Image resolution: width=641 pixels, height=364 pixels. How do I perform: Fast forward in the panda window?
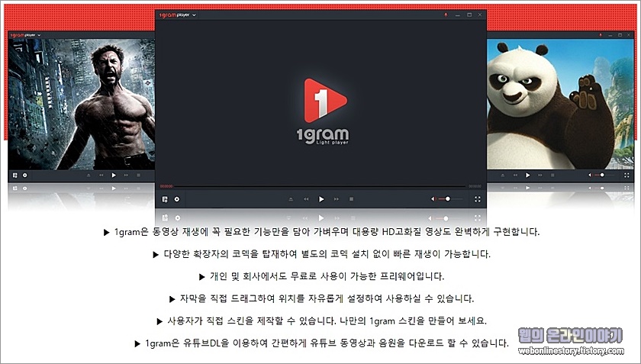click(540, 175)
